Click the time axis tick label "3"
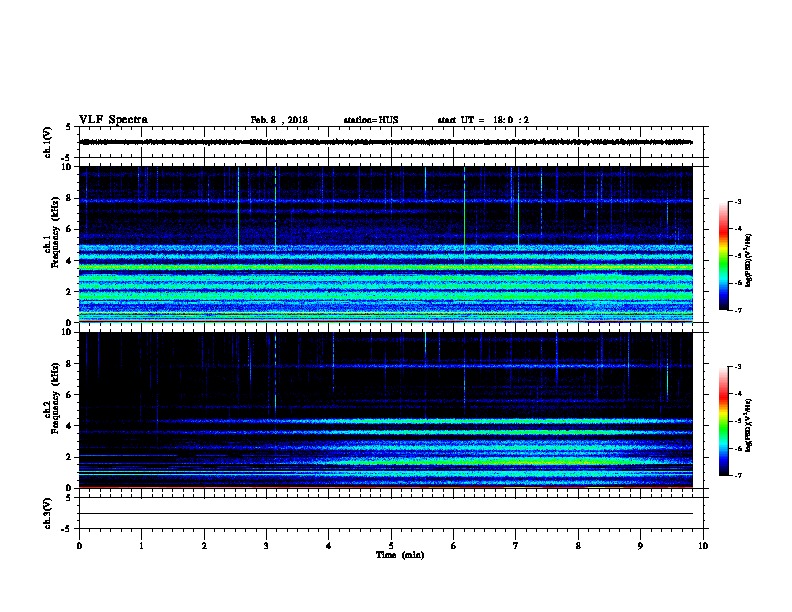The height and width of the screenshot is (612, 792). (266, 545)
